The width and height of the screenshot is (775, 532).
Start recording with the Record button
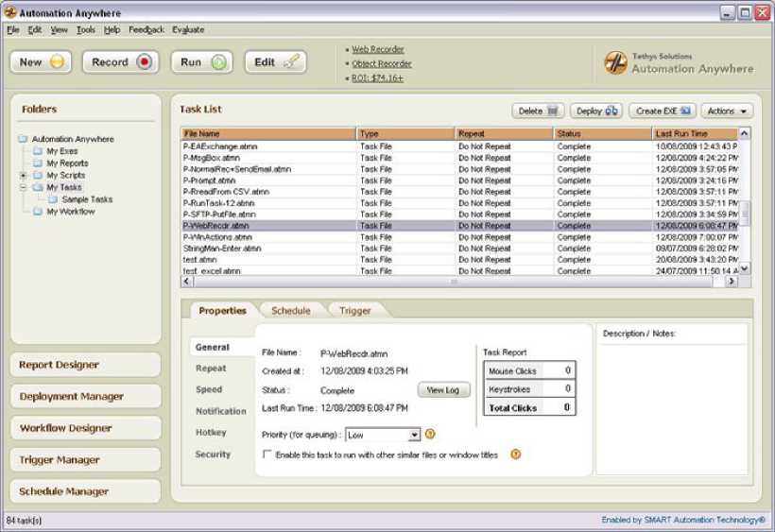[x=120, y=62]
